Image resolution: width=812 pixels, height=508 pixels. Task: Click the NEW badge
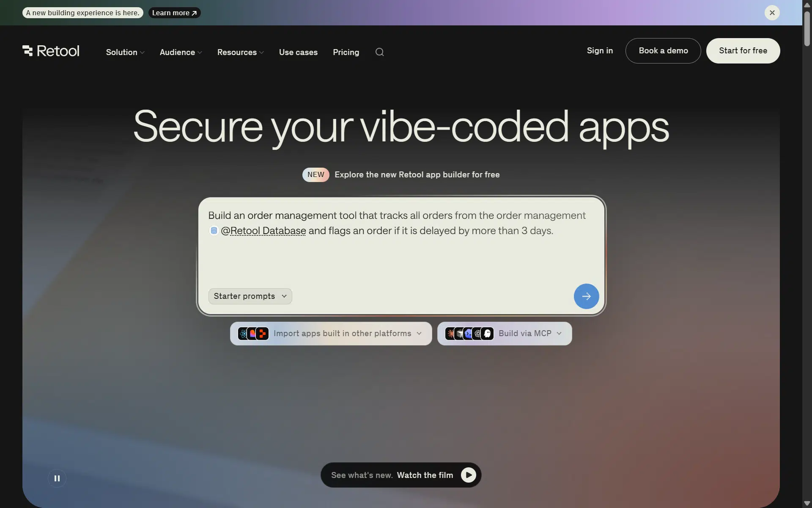(316, 174)
